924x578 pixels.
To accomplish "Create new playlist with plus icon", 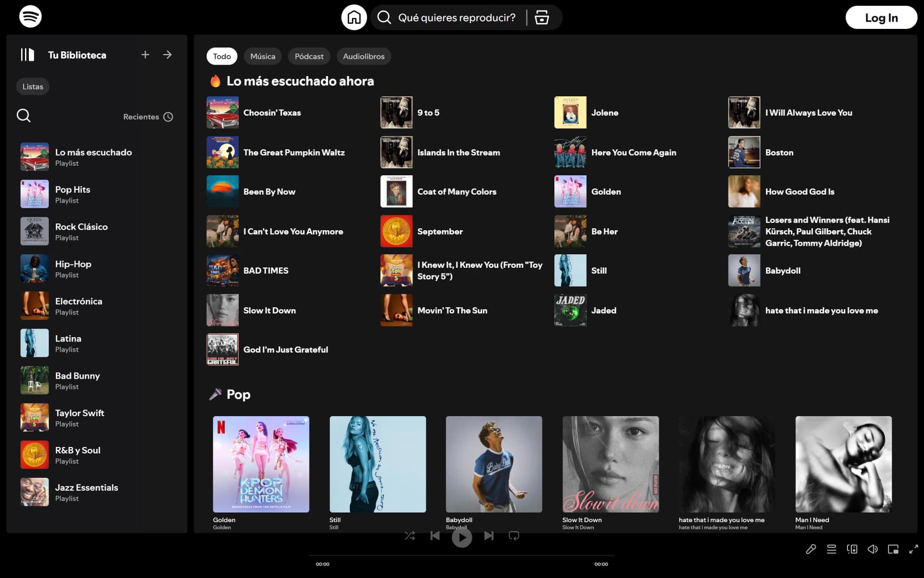I will 145,54.
